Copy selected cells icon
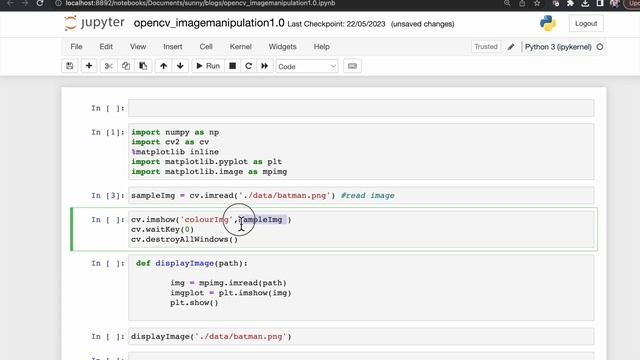Image resolution: width=640 pixels, height=360 pixels. 126,66
